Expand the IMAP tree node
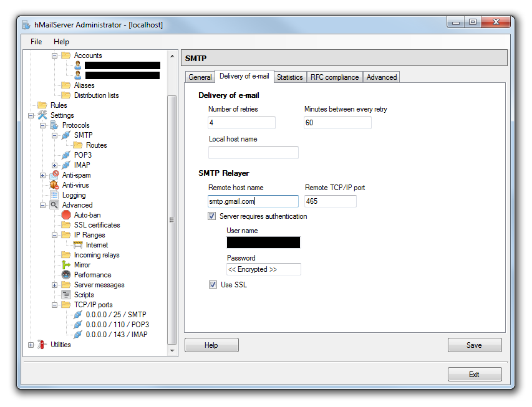This screenshot has width=532, height=407. coord(55,165)
